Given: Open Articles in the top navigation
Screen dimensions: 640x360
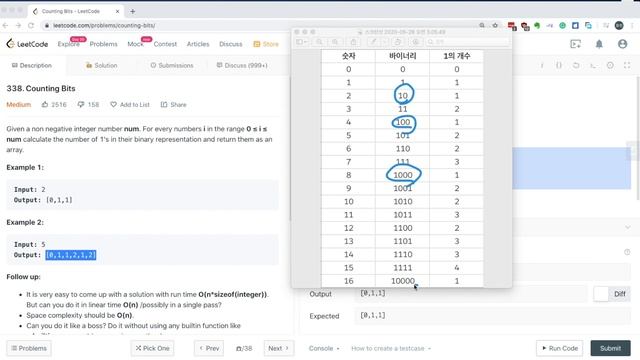Looking at the screenshot, I should [x=198, y=44].
